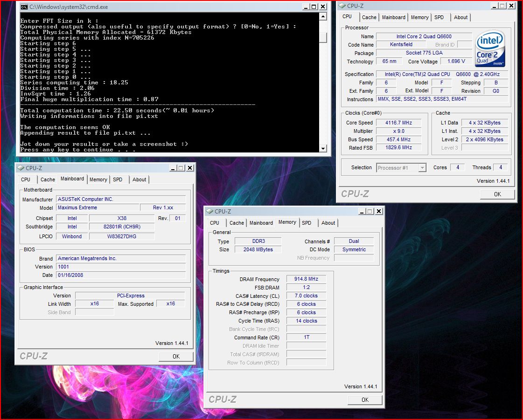The height and width of the screenshot is (420, 523).
Task: Select SPD tab in top-right CPU-Z window
Action: (x=439, y=17)
